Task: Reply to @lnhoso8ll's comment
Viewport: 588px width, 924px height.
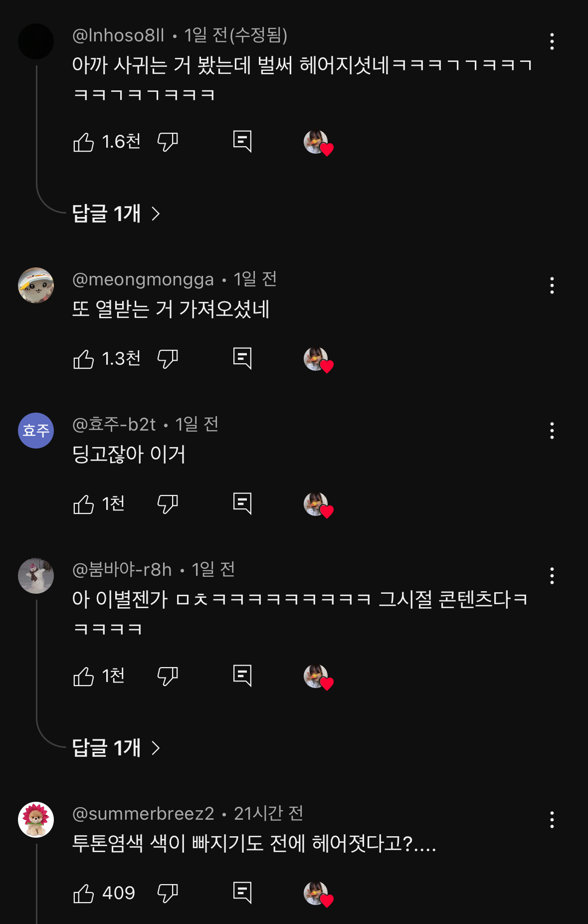Action: [242, 142]
